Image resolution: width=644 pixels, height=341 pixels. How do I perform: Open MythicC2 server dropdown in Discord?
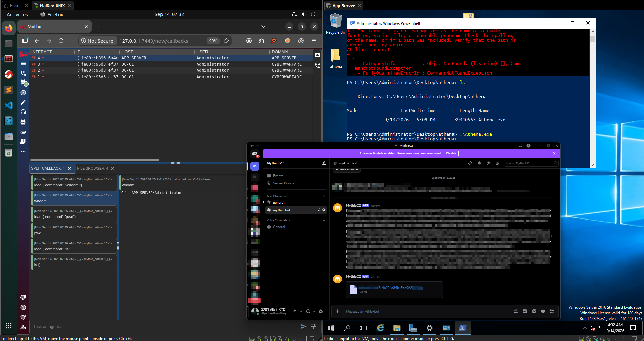click(x=276, y=163)
